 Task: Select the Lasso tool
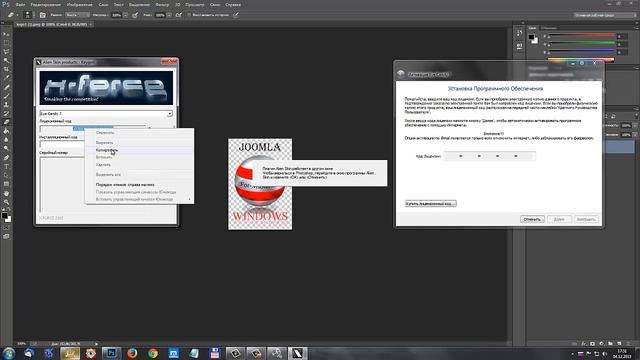click(6, 52)
